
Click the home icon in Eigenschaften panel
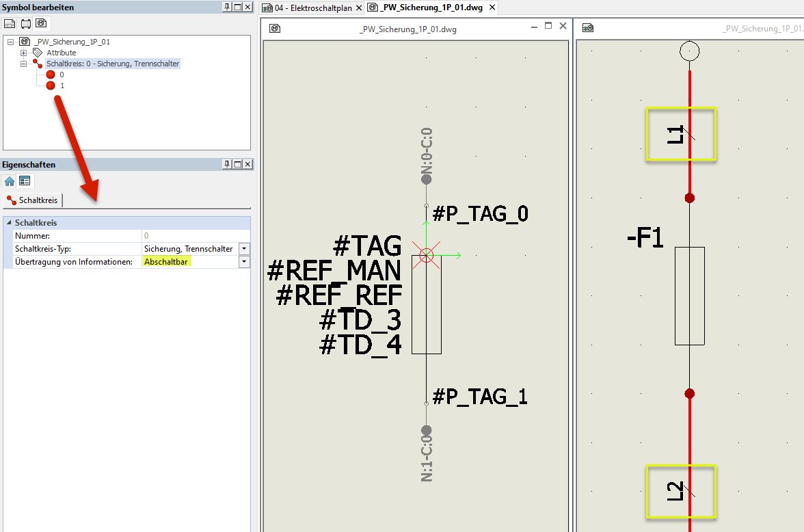10,181
